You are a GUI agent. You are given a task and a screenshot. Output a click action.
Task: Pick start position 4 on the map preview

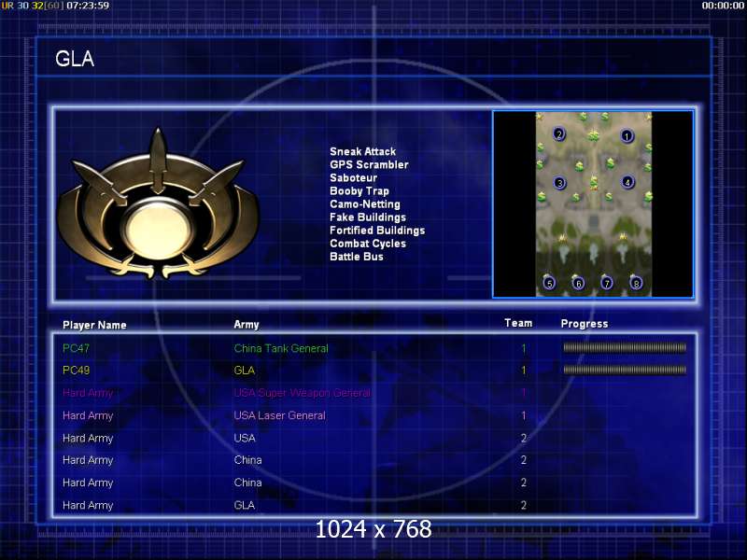[x=627, y=182]
